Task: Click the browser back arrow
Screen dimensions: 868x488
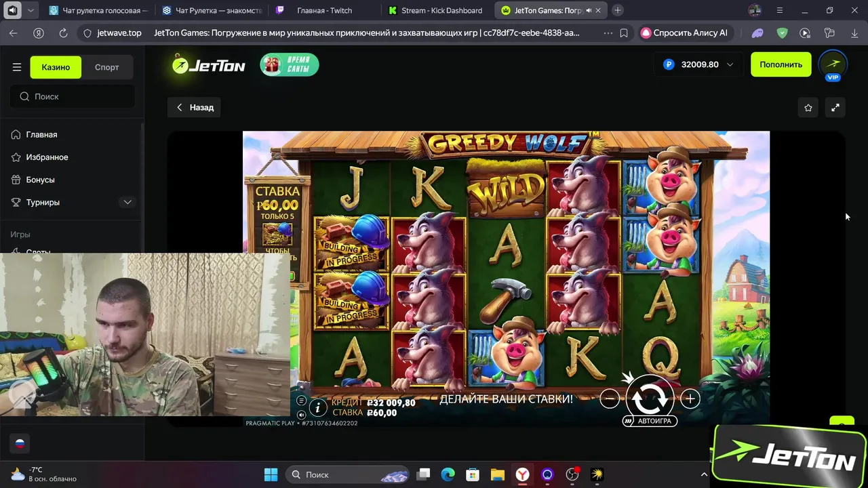Action: pos(14,33)
